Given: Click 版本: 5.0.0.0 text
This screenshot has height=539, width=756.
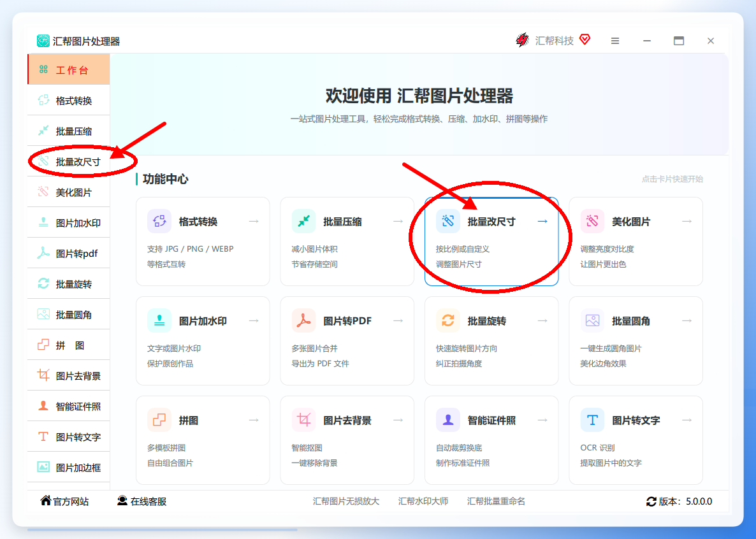Looking at the screenshot, I should [685, 501].
